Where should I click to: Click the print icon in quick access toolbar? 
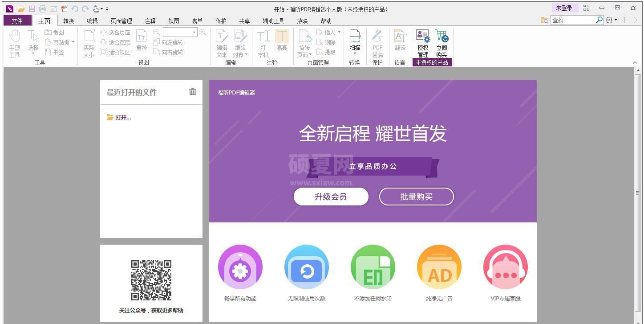point(43,8)
